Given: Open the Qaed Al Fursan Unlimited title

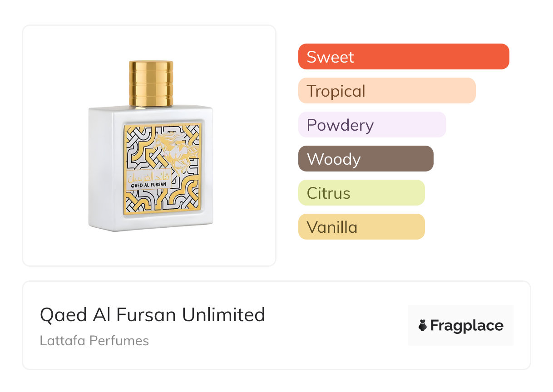Looking at the screenshot, I should coord(152,314).
